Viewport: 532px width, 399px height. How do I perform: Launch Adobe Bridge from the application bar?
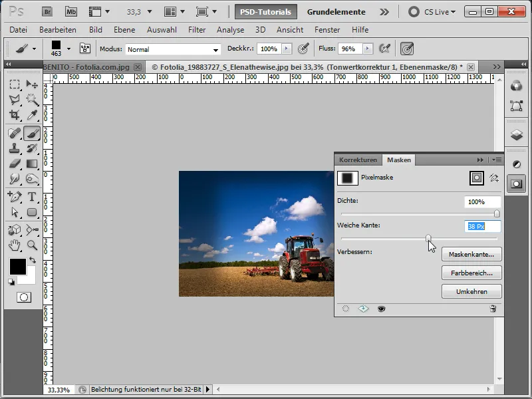coord(47,12)
